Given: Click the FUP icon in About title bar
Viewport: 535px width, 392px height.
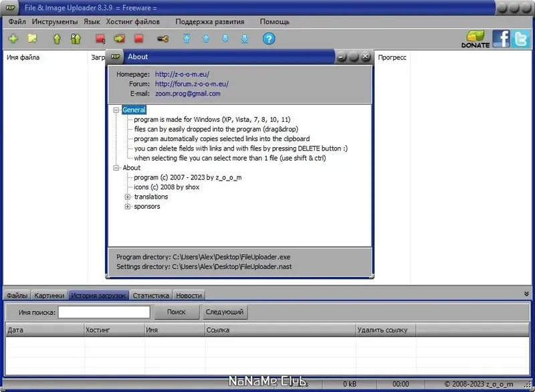Looking at the screenshot, I should [115, 57].
